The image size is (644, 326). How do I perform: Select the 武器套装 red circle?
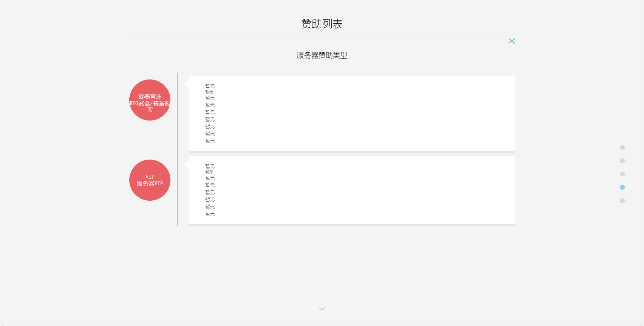(x=150, y=100)
